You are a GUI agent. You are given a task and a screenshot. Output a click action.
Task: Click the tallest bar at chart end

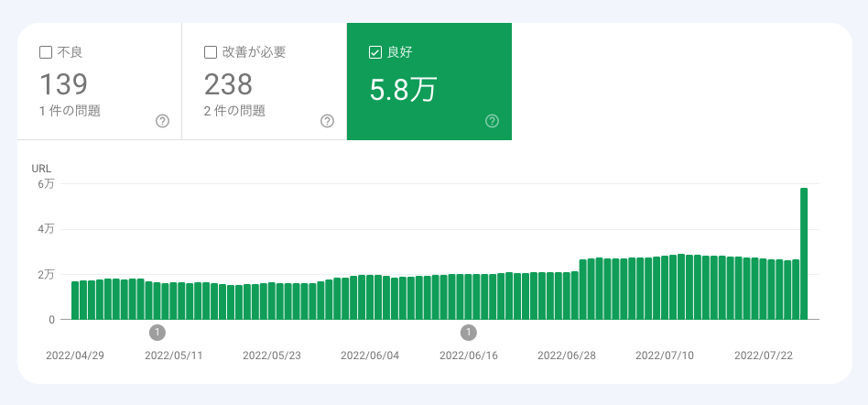(804, 254)
